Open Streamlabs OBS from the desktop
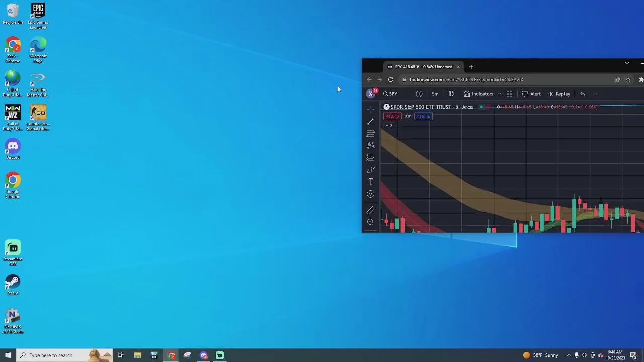Screen dimensions: 644x362 (x=13, y=252)
